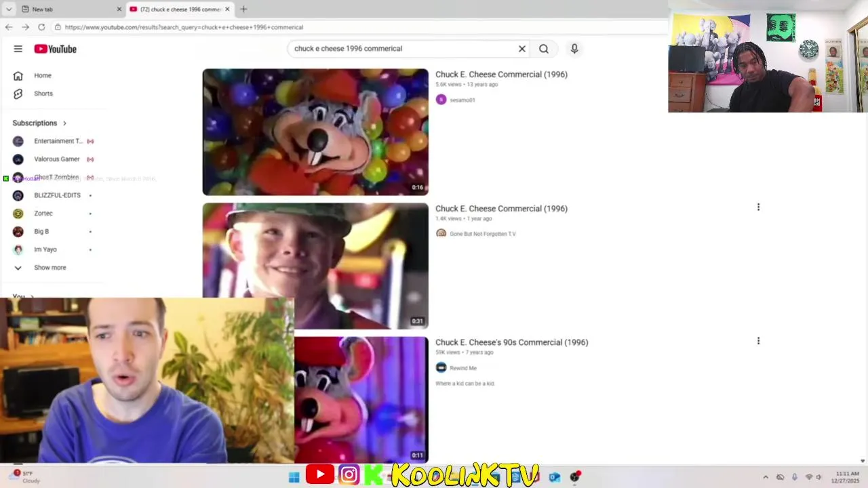Screen dimensions: 868x488
Task: Click the Valorous Gamer channel avatar
Action: 18,159
